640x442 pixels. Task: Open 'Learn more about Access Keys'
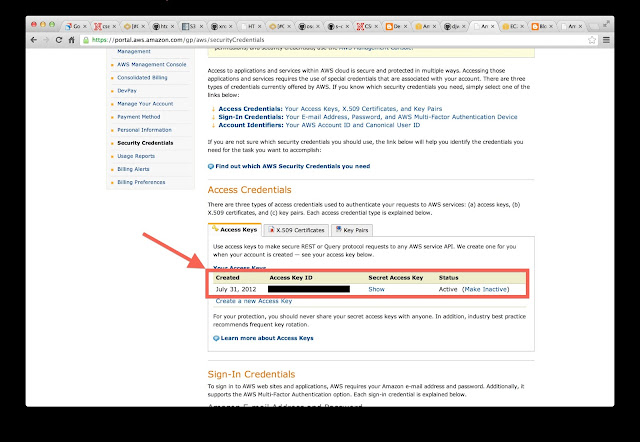(x=267, y=338)
